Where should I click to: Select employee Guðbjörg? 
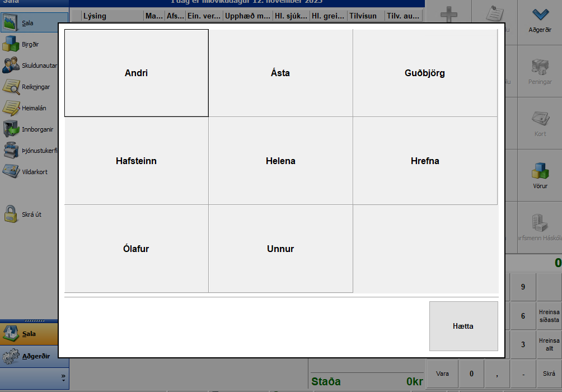pos(425,73)
